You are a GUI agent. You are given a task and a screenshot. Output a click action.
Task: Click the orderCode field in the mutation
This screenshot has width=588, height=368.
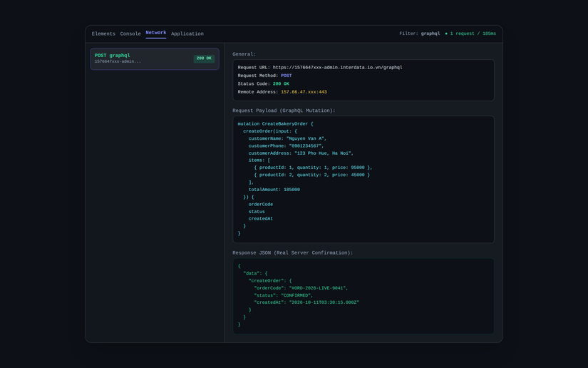261,205
